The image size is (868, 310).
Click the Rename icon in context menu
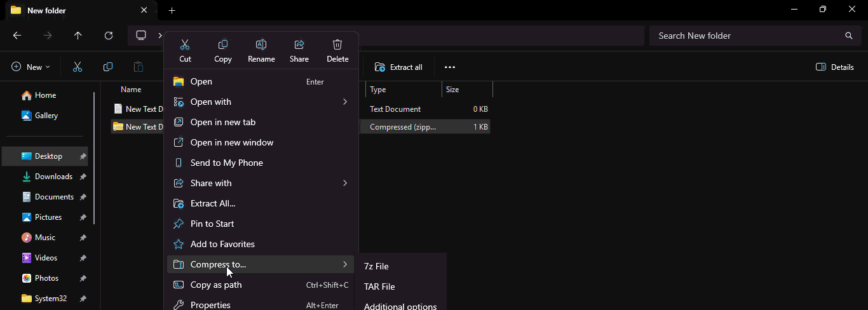point(261,44)
